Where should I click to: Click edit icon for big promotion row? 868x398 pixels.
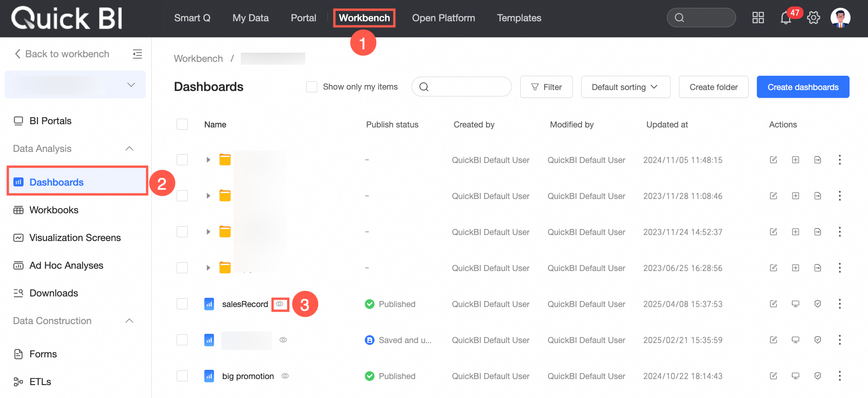pyautogui.click(x=773, y=376)
